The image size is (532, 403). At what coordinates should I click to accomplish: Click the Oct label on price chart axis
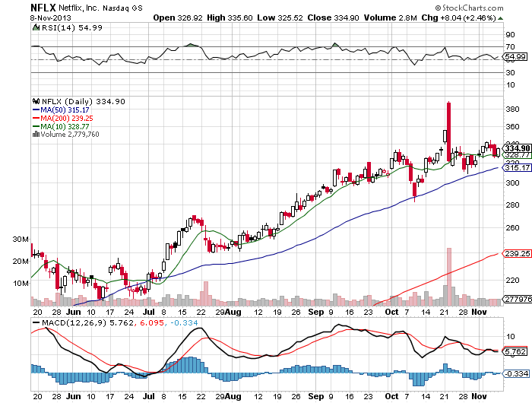coord(391,312)
